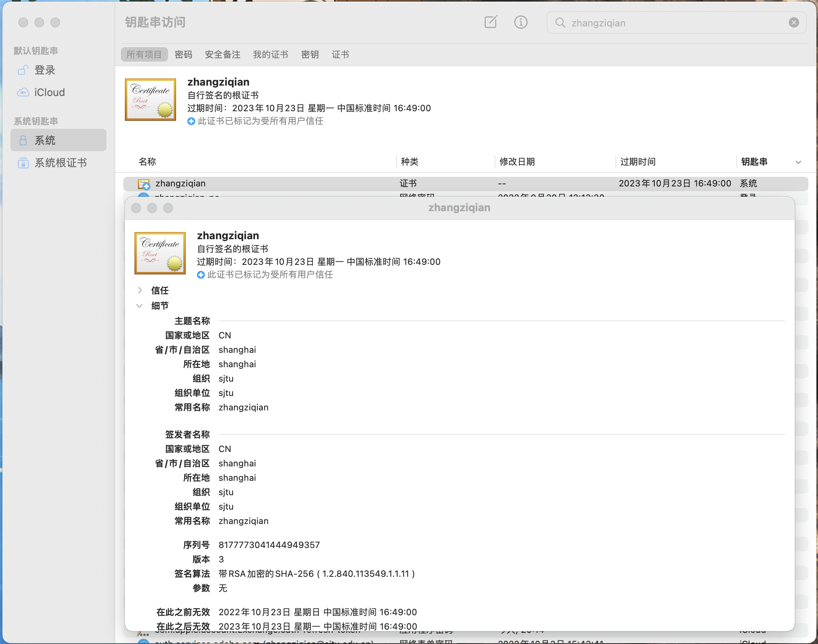This screenshot has height=644, width=818.
Task: Switch to the 密码 tab
Action: point(183,54)
